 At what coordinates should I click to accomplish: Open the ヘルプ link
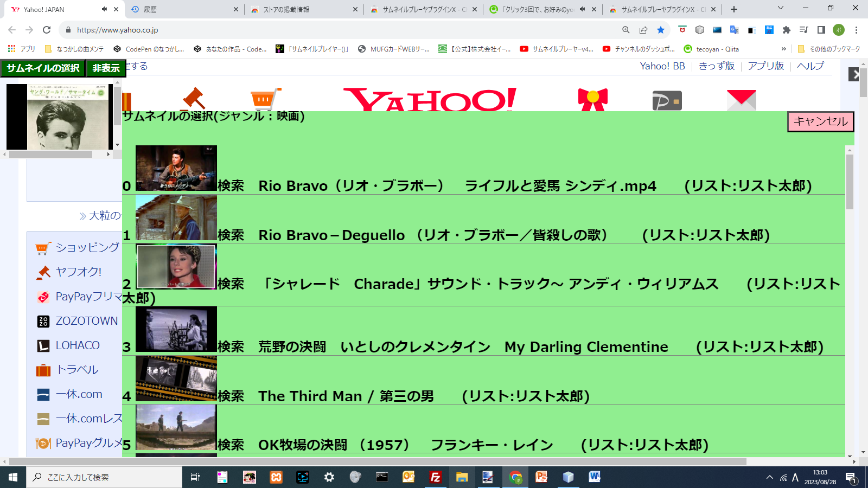tap(810, 66)
